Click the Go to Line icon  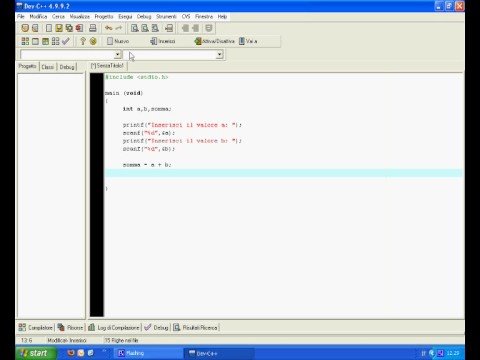[x=169, y=28]
